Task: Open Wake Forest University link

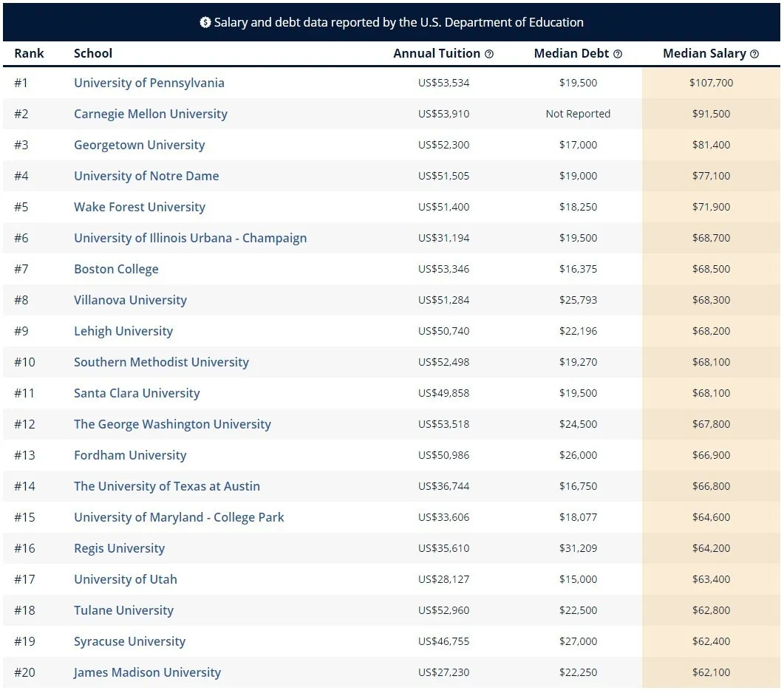Action: [139, 207]
